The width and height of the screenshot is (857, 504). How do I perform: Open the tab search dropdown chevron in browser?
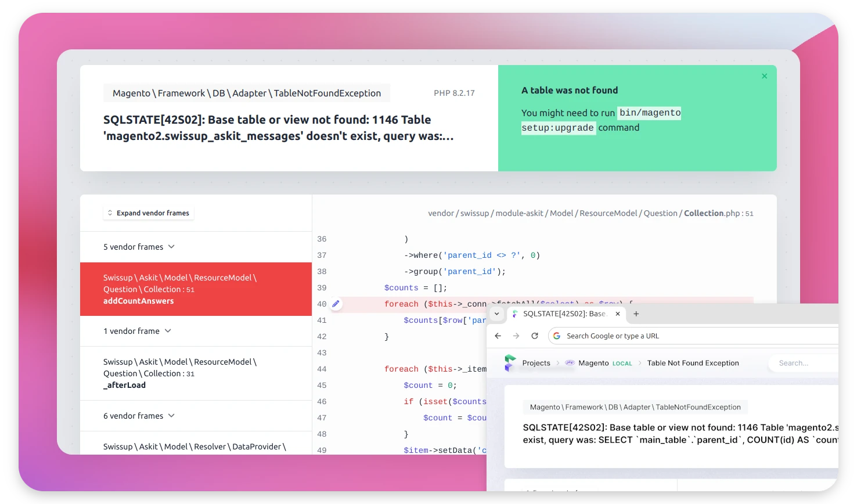(496, 314)
